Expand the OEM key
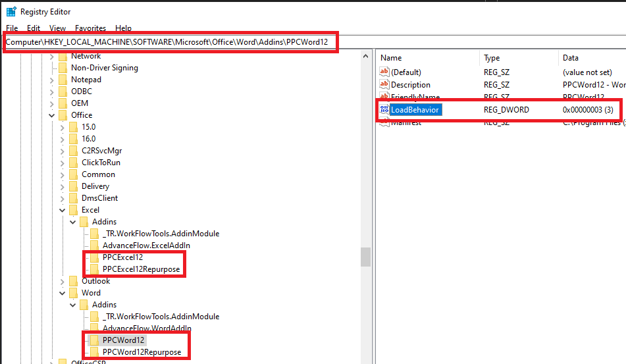This screenshot has height=364, width=626. [51, 104]
